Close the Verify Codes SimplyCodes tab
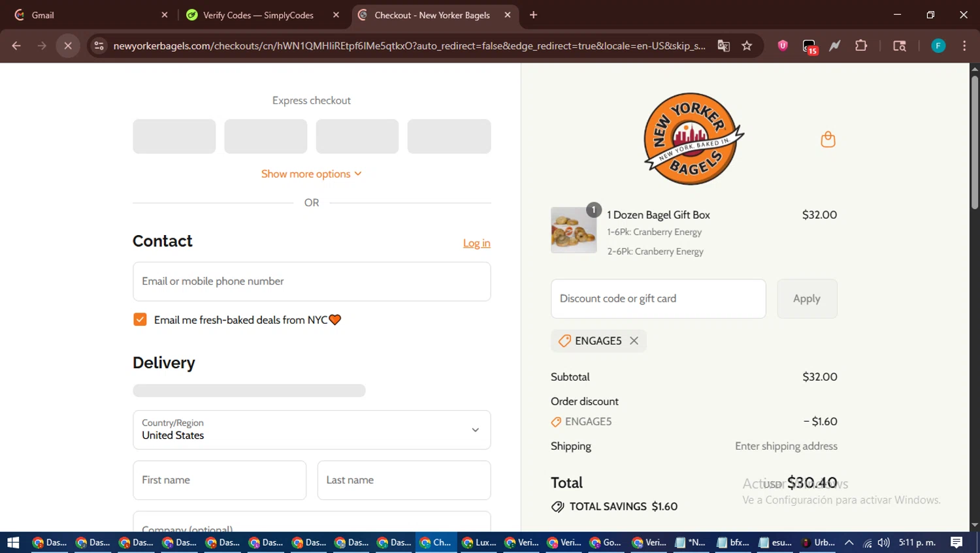 [x=336, y=15]
